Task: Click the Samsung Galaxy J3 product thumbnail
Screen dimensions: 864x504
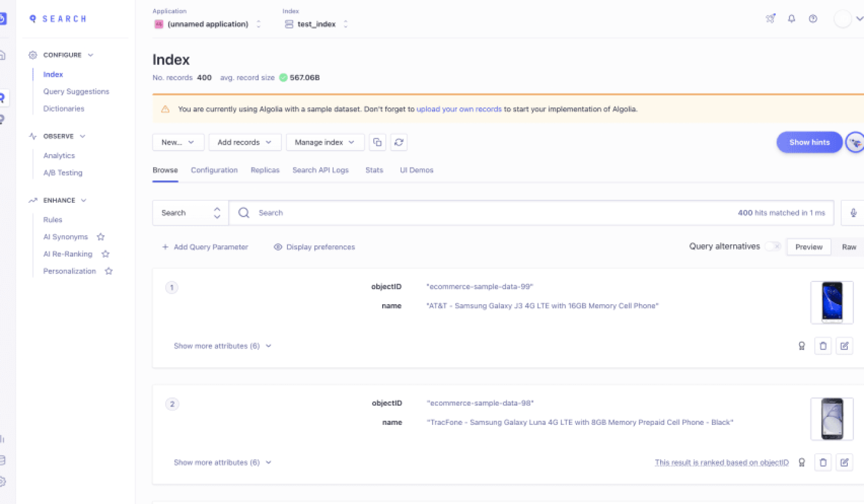Action: (832, 302)
